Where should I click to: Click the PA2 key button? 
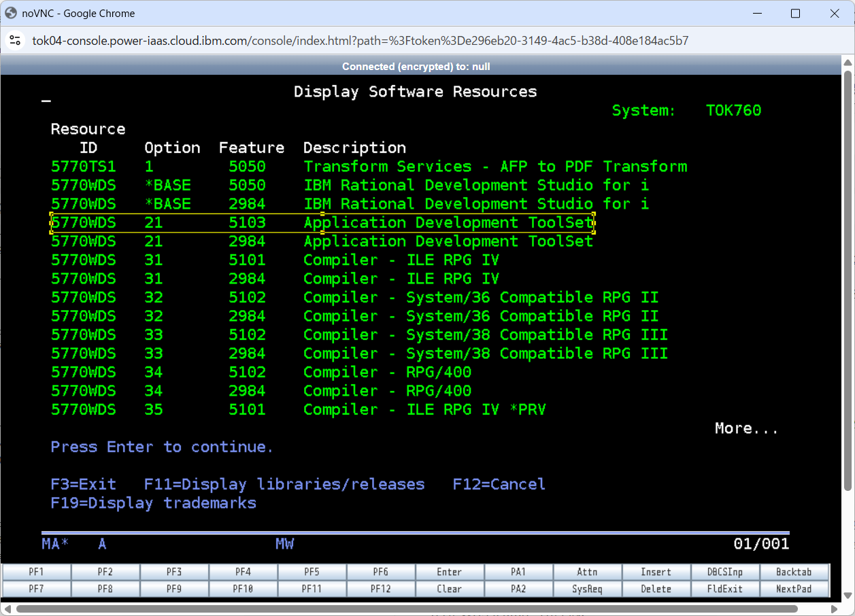pos(518,589)
